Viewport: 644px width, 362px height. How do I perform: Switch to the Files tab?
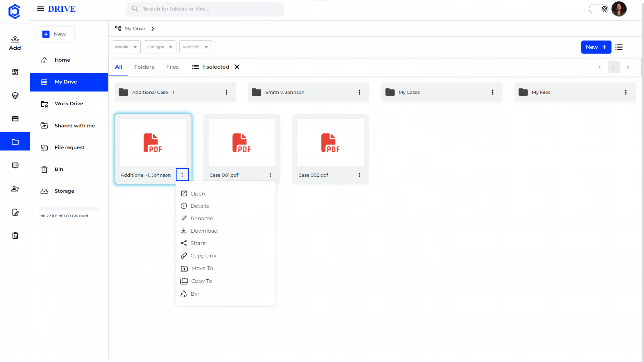[x=172, y=67]
